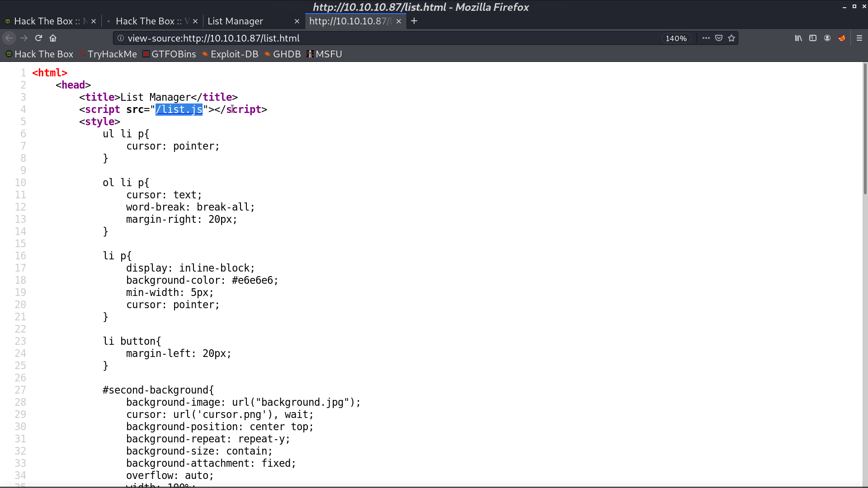Image resolution: width=868 pixels, height=488 pixels.
Task: Click '#second-background{' selector text
Action: click(x=158, y=390)
